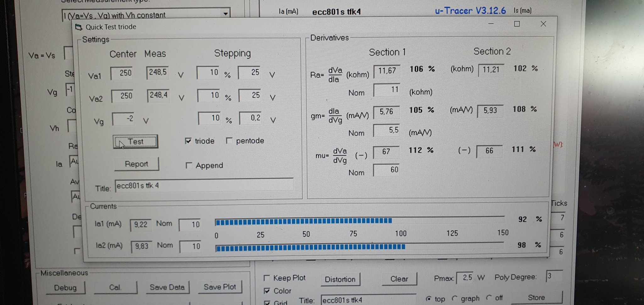The image size is (644, 305).
Task: Click the Va1 stepping volts field
Action: (x=249, y=72)
